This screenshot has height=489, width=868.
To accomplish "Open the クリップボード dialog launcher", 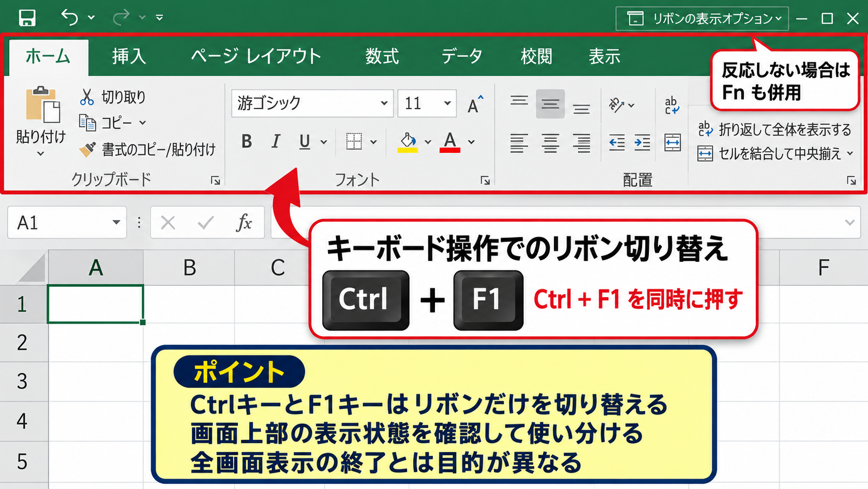I will (x=215, y=180).
